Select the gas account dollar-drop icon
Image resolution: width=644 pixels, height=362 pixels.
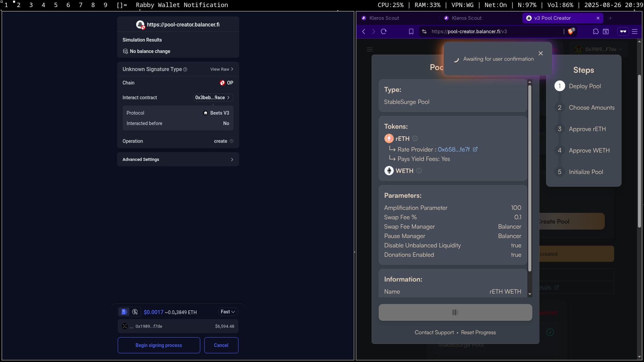point(135,312)
